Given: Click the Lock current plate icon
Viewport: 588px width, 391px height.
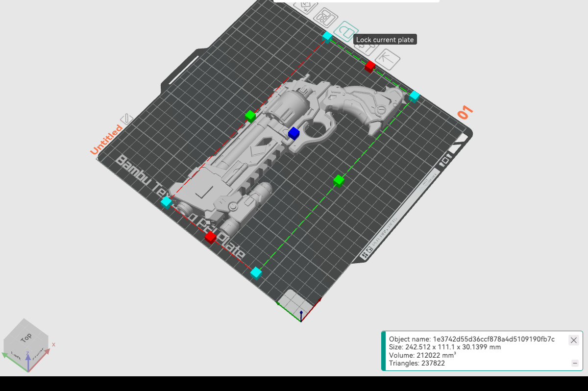Looking at the screenshot, I should 345,31.
